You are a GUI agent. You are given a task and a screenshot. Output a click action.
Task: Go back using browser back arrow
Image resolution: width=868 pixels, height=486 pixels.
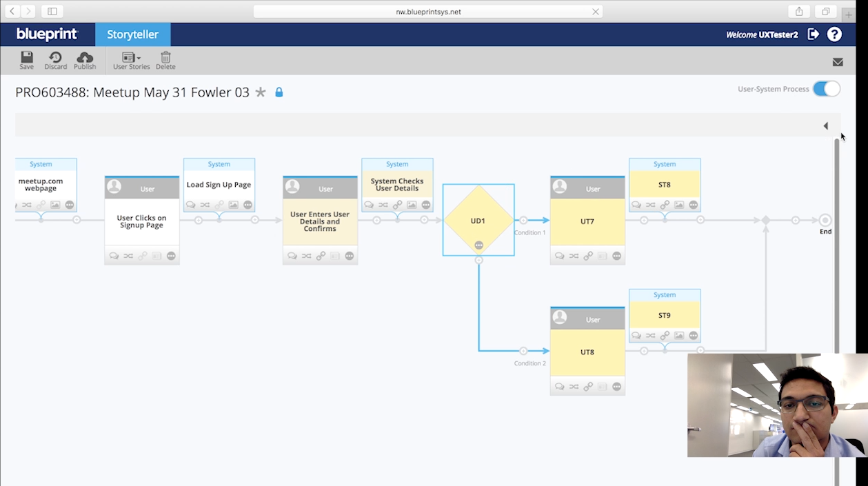click(x=12, y=11)
